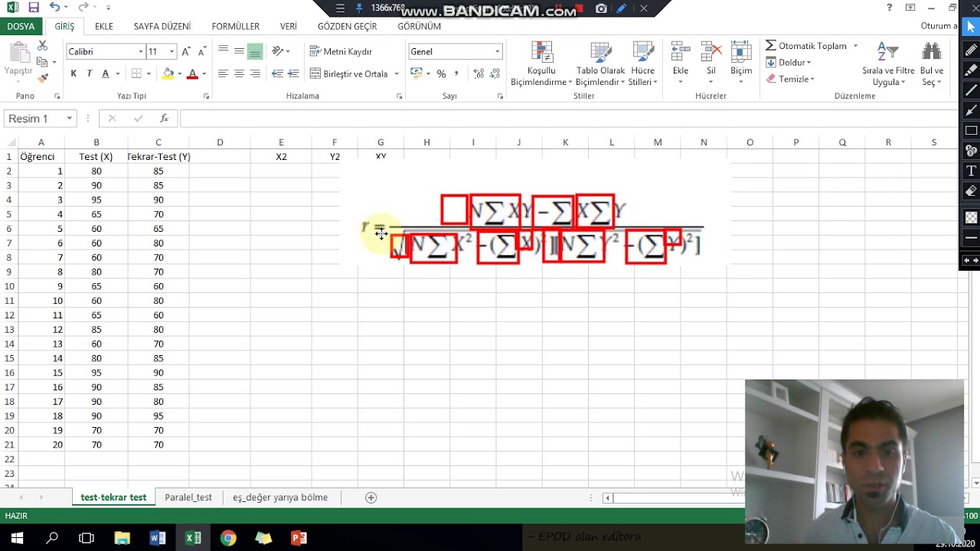Click the Save icon in quick access toolbar
This screenshot has height=551, width=980.
click(x=33, y=8)
